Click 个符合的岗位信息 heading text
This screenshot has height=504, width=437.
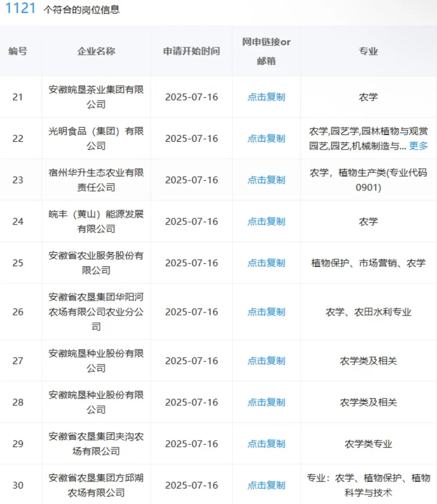81,10
